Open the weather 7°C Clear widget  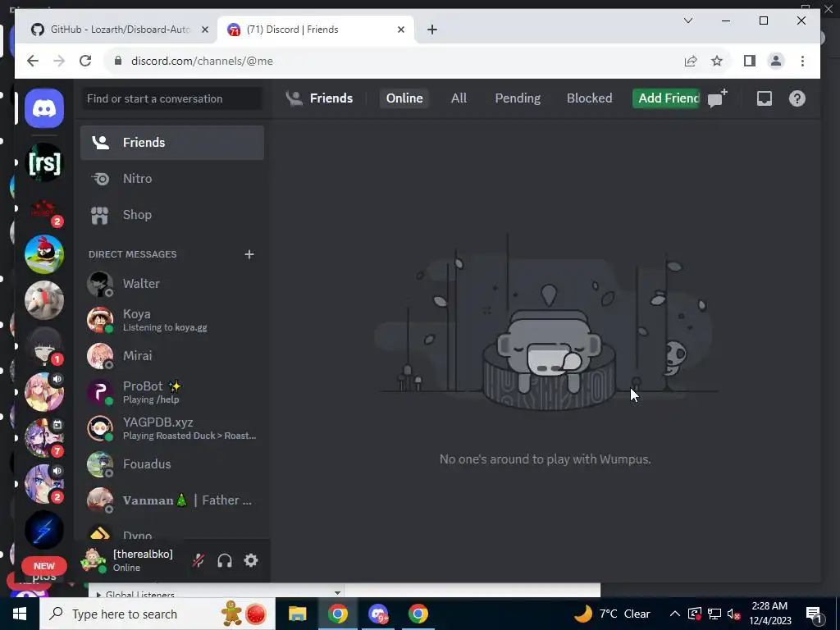coord(613,614)
